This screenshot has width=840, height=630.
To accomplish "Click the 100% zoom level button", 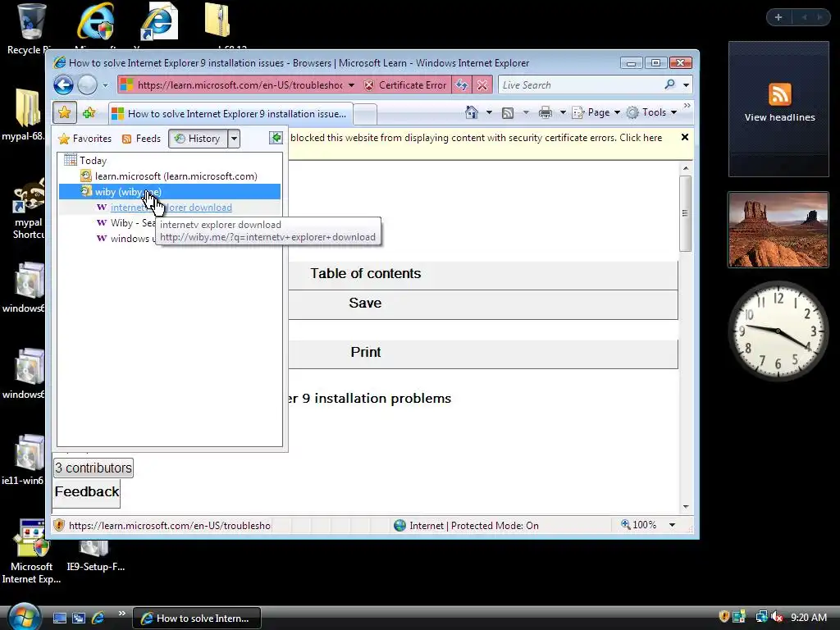I will point(638,525).
